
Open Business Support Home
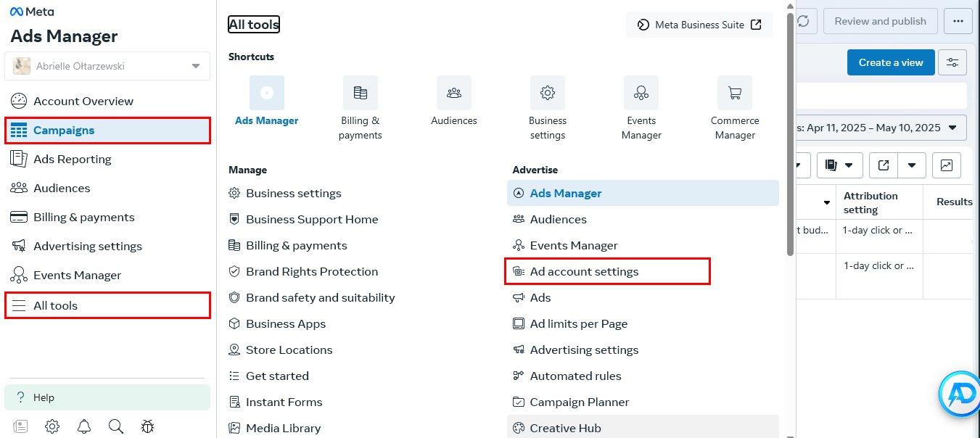tap(303, 220)
